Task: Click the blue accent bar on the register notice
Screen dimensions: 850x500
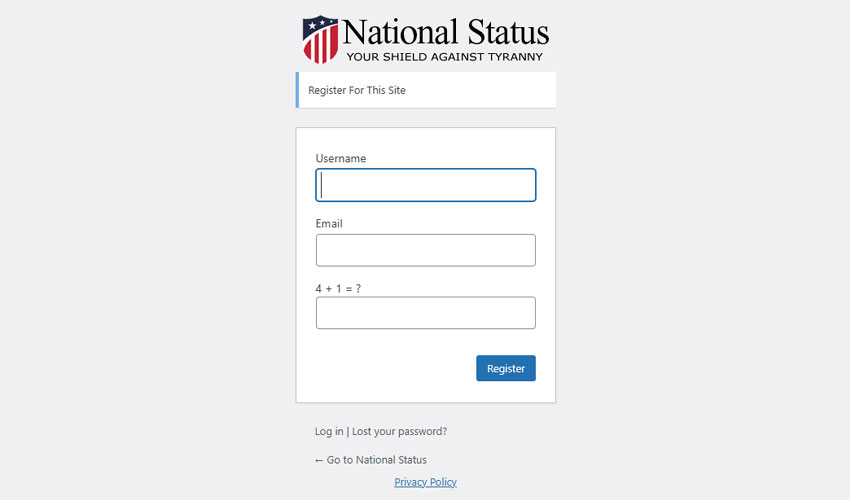Action: tap(297, 90)
